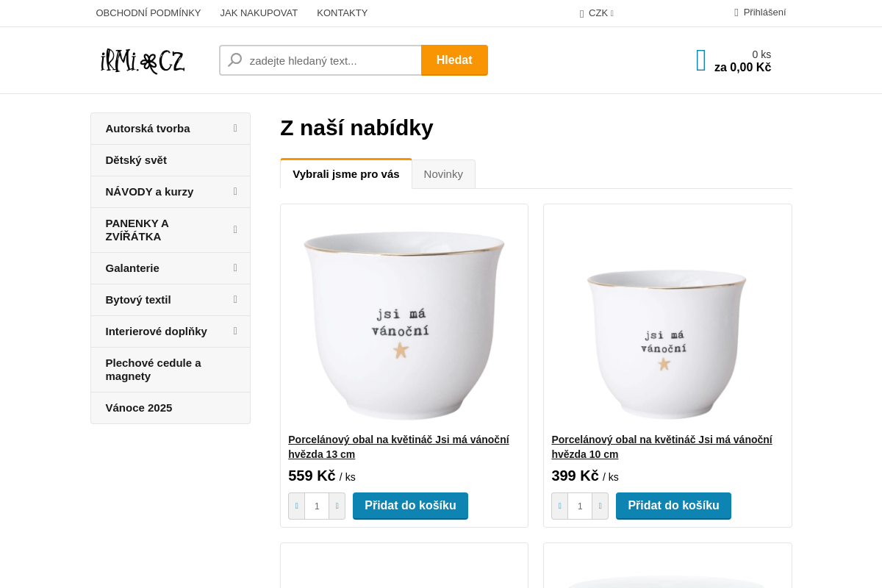Viewport: 882px width, 588px height.
Task: Click the Vánoce 2025 sidebar category
Action: tap(138, 407)
